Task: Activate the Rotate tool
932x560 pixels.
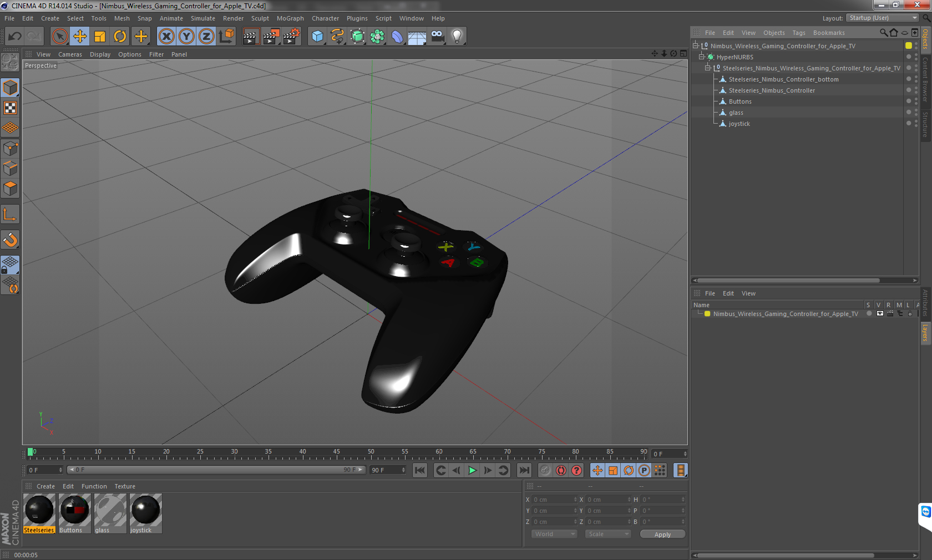Action: tap(120, 37)
